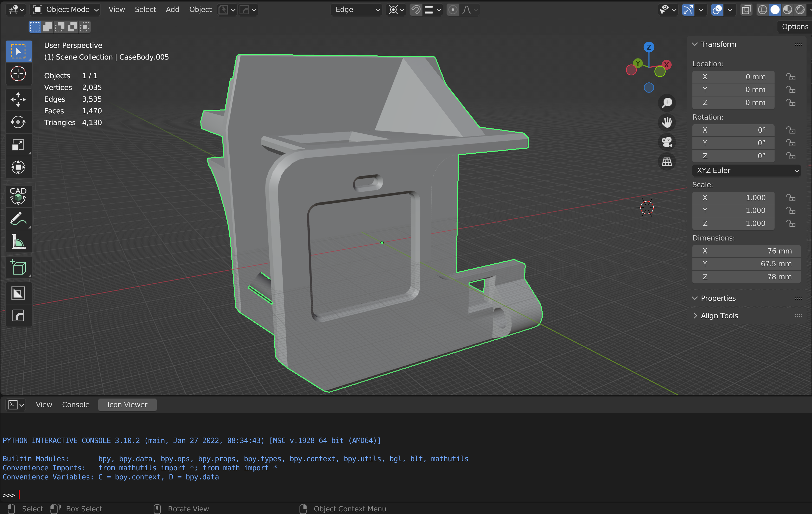Click the pan hand viewport icon

tap(667, 122)
